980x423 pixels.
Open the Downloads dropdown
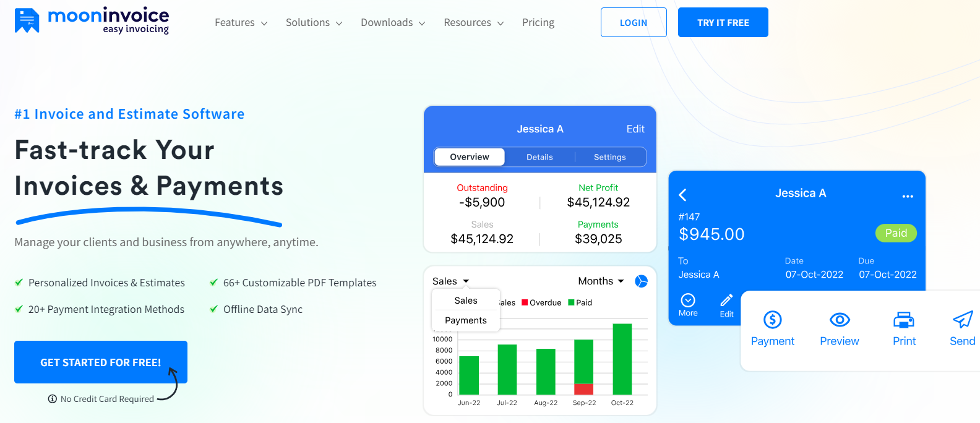393,22
